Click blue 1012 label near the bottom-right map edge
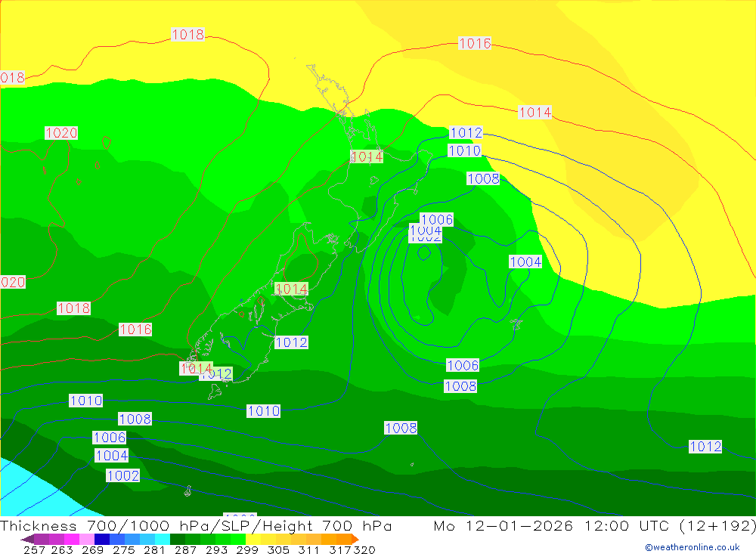Image resolution: width=756 pixels, height=554 pixels. point(705,447)
